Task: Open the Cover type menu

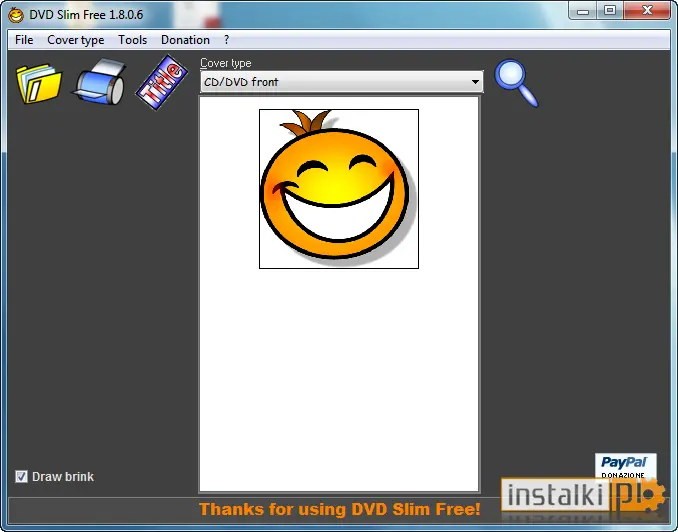Action: tap(76, 40)
